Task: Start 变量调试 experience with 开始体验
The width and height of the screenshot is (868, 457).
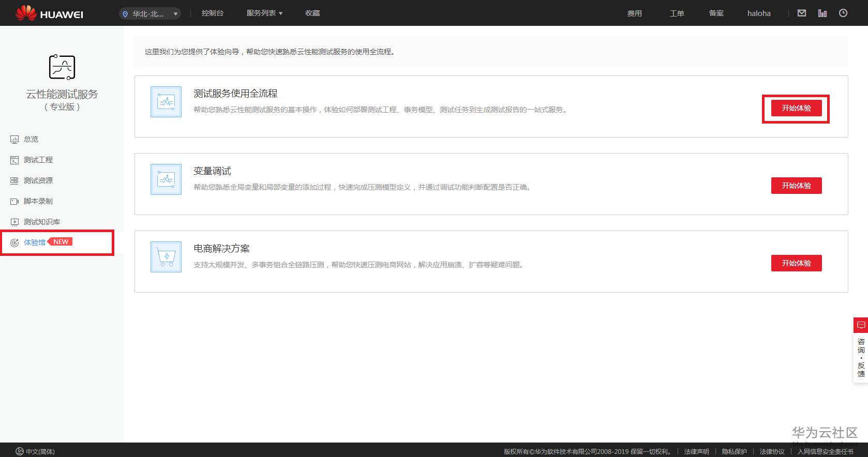Action: tap(796, 186)
